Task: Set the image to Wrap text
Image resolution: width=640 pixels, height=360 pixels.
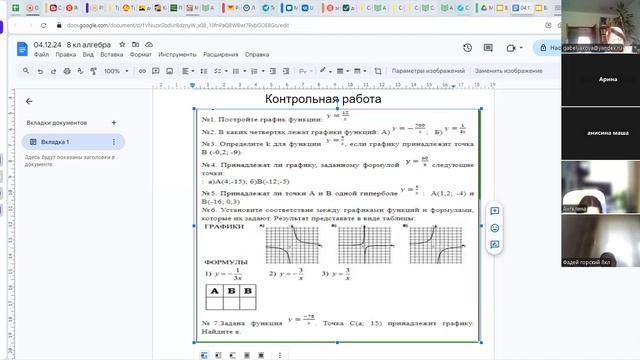Action: click(x=218, y=356)
